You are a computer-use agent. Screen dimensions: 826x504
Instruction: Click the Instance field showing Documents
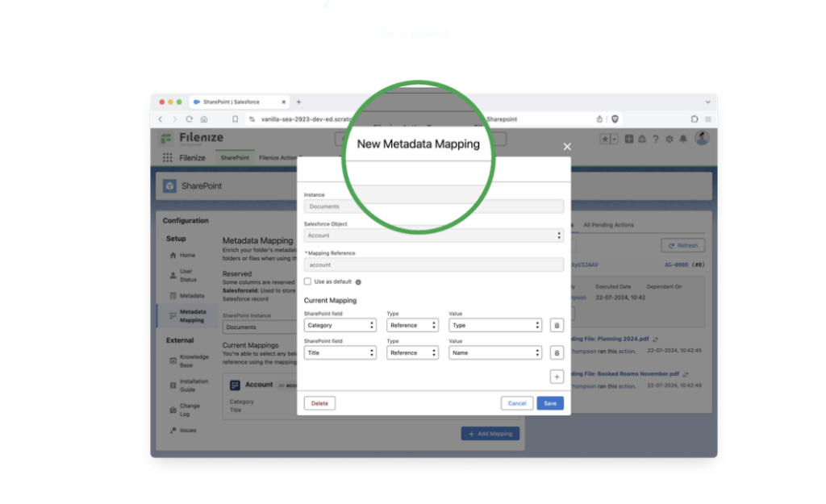coord(433,206)
